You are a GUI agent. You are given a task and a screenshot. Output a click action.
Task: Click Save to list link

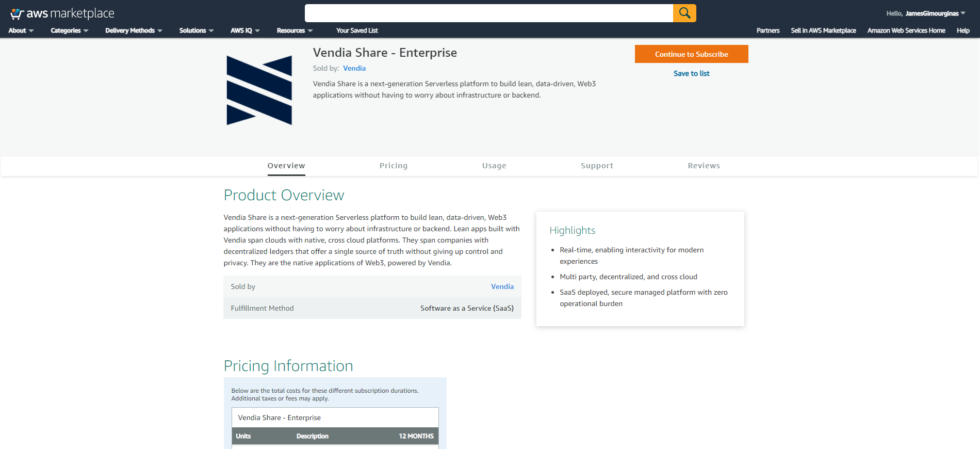[691, 73]
